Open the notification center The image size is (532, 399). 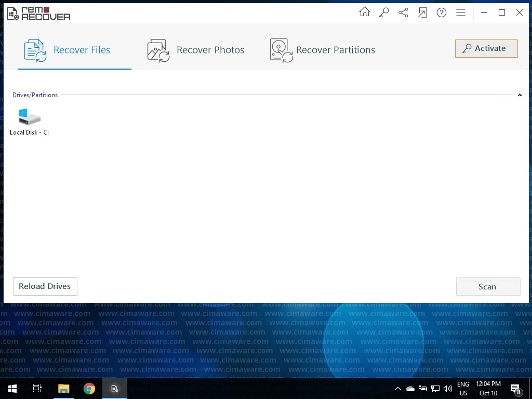516,389
